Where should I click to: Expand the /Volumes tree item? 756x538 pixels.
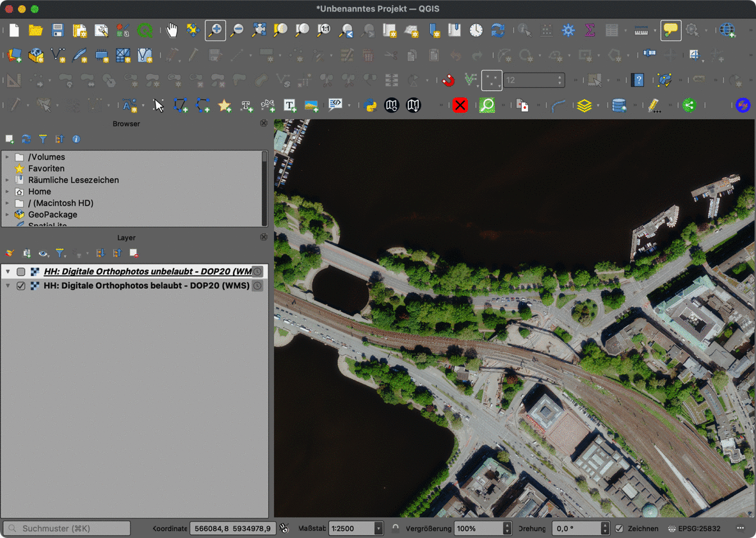[x=7, y=157]
